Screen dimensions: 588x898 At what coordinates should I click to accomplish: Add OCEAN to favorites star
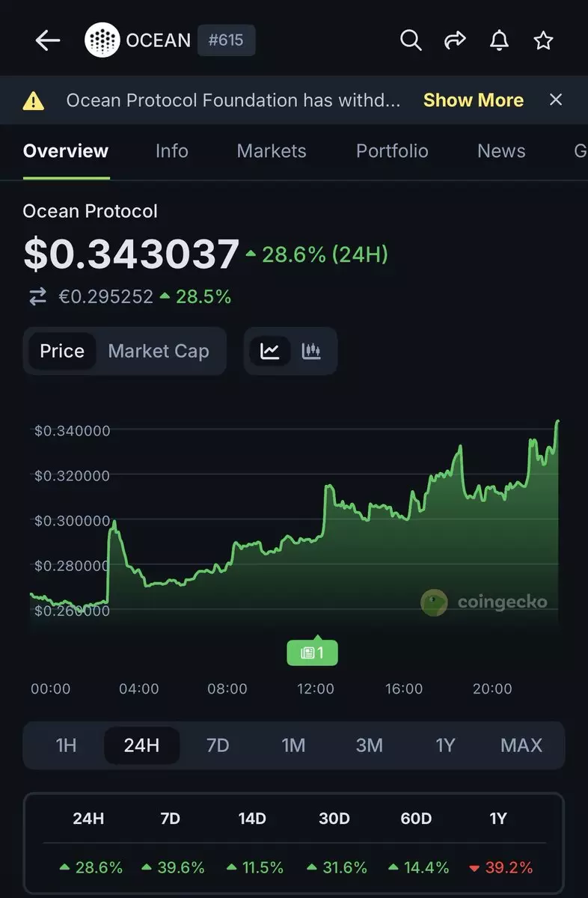(x=543, y=40)
